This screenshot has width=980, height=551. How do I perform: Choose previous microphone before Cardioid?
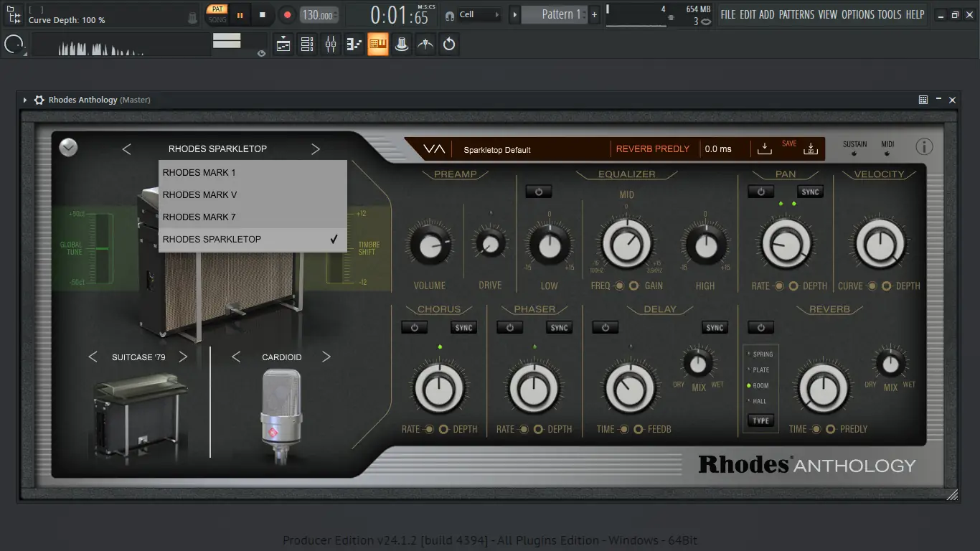coord(236,357)
